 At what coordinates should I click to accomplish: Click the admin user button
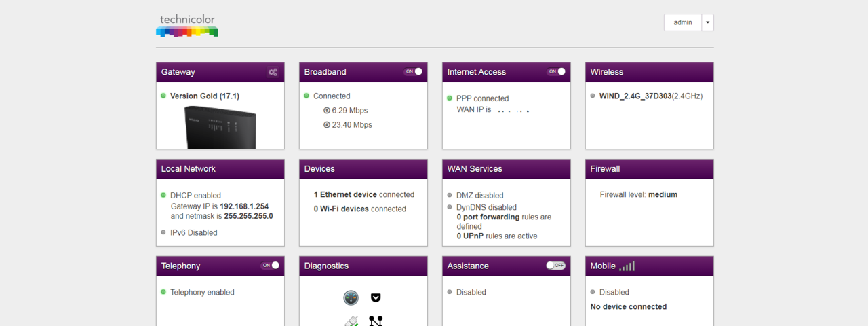point(682,22)
